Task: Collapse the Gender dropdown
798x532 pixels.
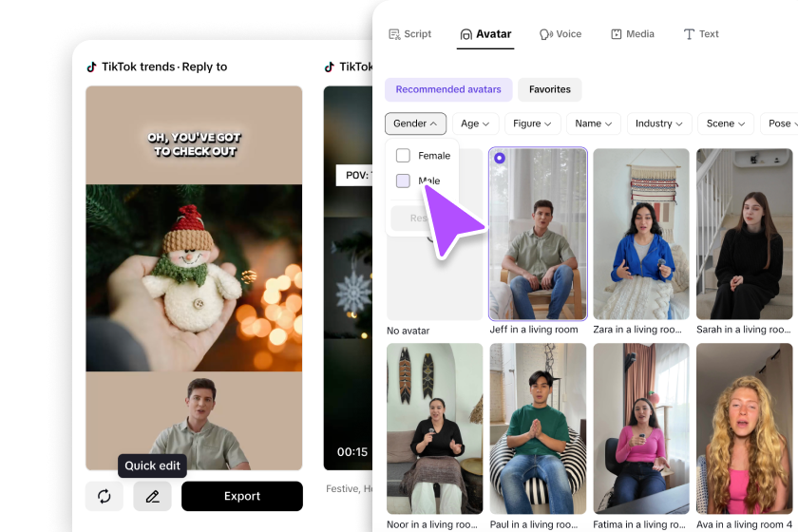Action: tap(415, 123)
